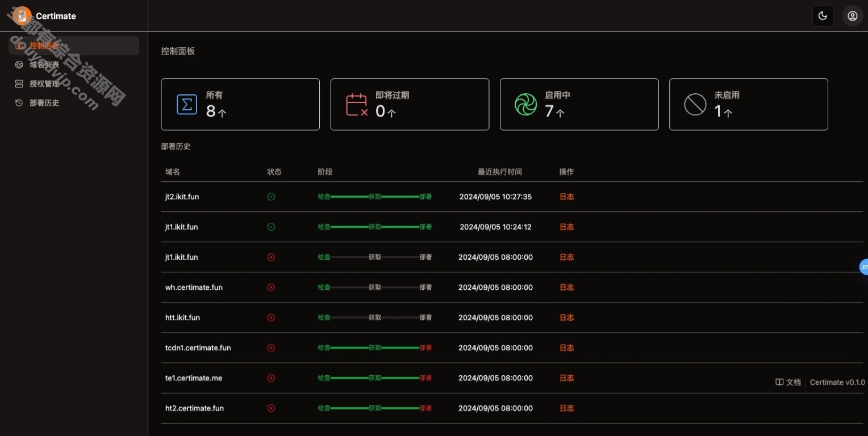Click the 7个 count in 启用中 card

point(554,111)
